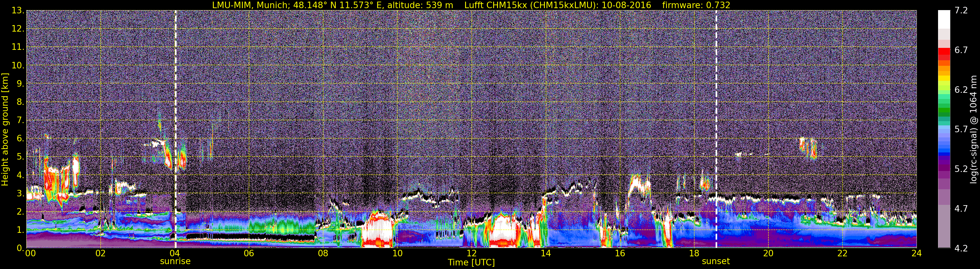This screenshot has width=980, height=269.
Task: Click the colorbar value '6.2'
Action: coord(961,90)
